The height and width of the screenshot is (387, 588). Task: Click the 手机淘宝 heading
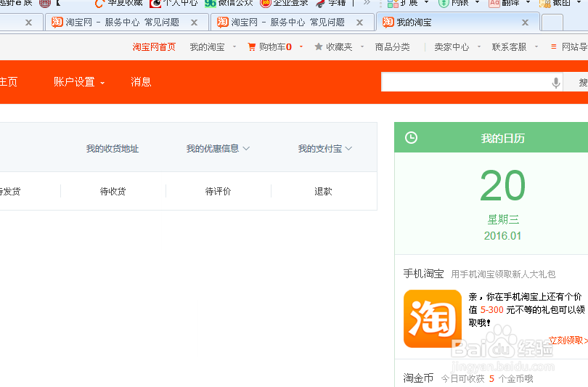tap(424, 274)
